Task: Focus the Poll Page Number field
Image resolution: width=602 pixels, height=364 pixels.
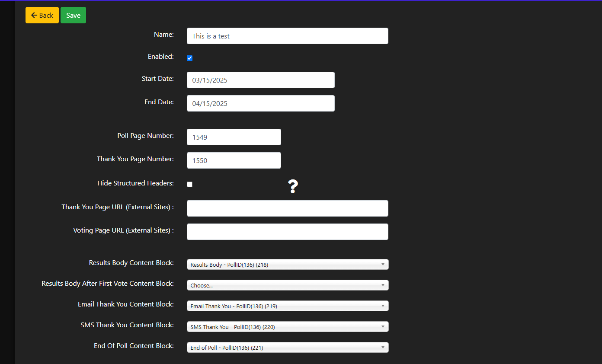Action: [234, 137]
